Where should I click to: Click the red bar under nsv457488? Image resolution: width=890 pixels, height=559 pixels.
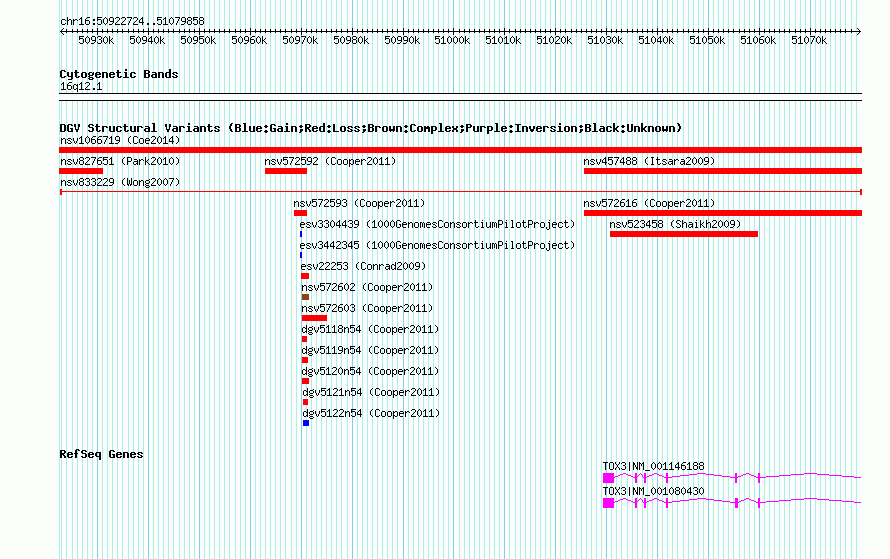point(723,171)
